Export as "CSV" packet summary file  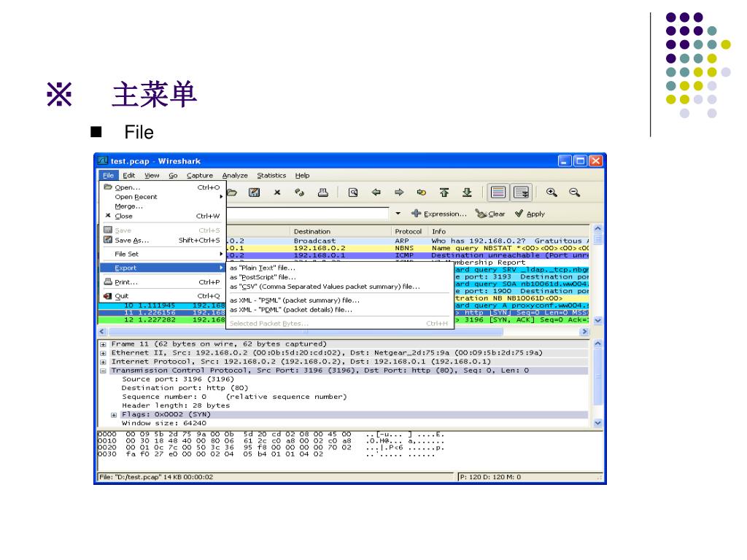coord(339,286)
